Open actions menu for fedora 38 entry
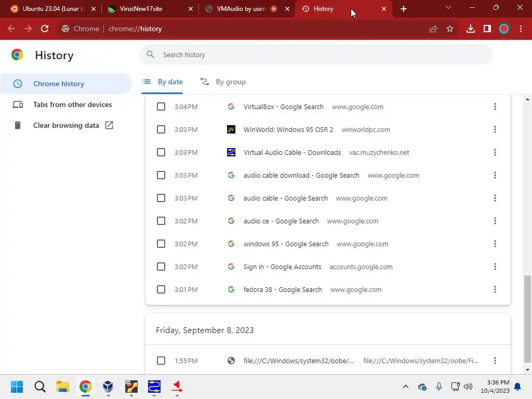Screen dimensions: 532x399 pyautogui.click(x=495, y=289)
